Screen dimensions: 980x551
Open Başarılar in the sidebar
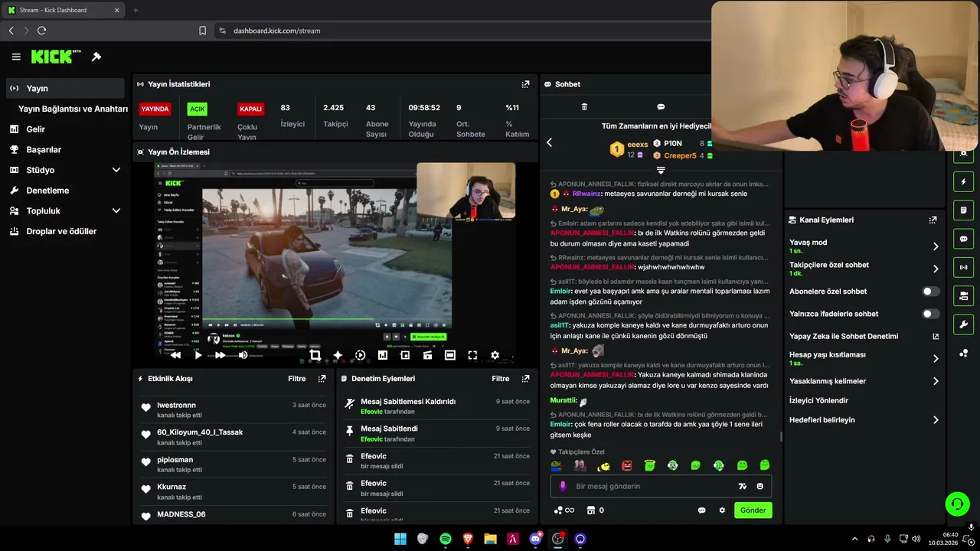[x=65, y=149]
